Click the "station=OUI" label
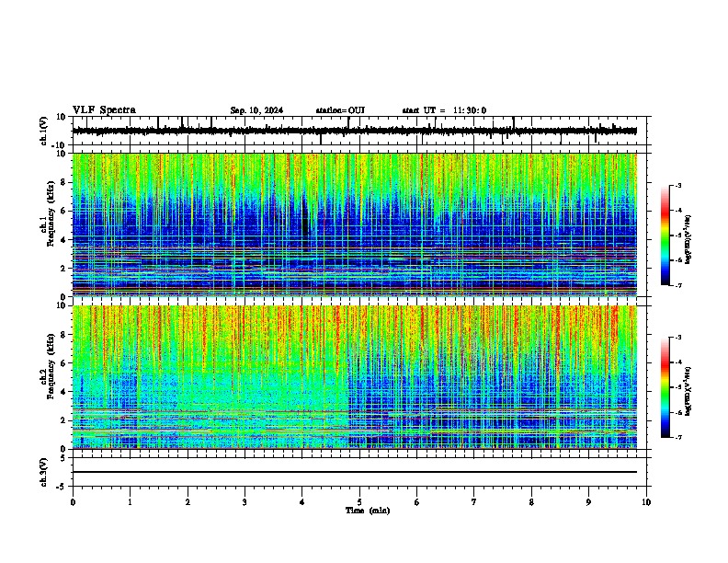The image size is (728, 563). (x=340, y=110)
